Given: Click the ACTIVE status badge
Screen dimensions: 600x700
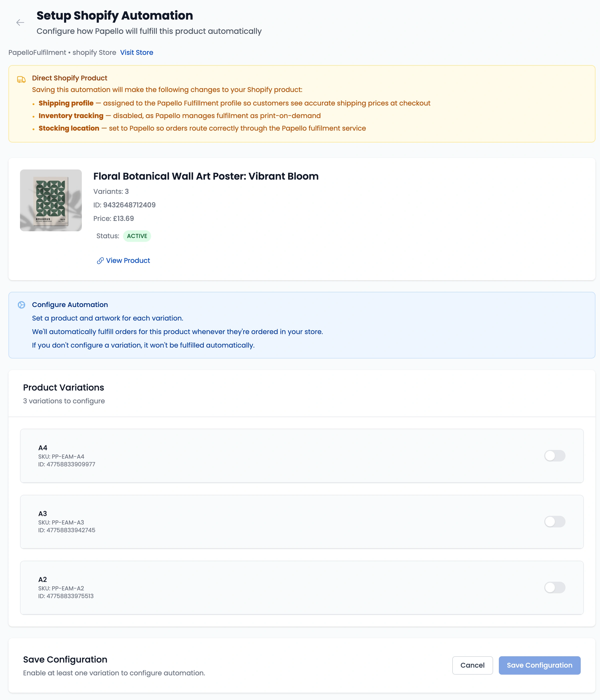Looking at the screenshot, I should (x=137, y=236).
